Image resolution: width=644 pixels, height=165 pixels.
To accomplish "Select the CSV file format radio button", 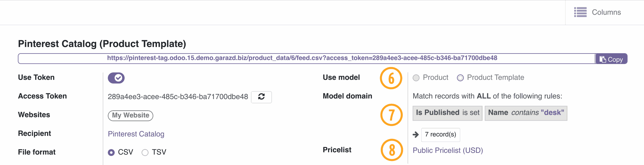I will (111, 152).
